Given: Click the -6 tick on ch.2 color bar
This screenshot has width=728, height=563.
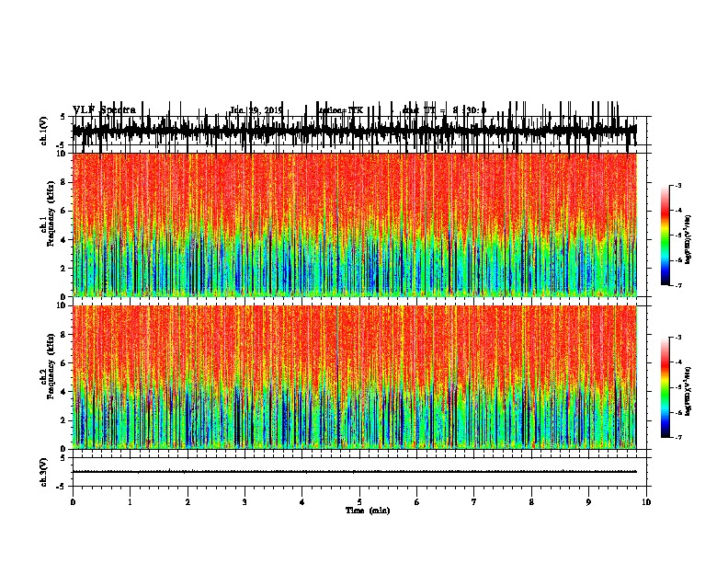Looking at the screenshot, I should (x=678, y=412).
